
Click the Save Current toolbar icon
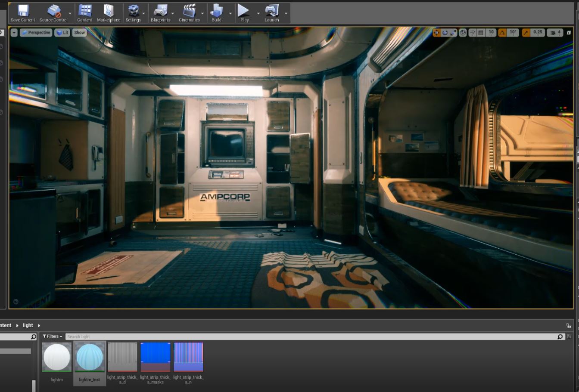coord(23,12)
